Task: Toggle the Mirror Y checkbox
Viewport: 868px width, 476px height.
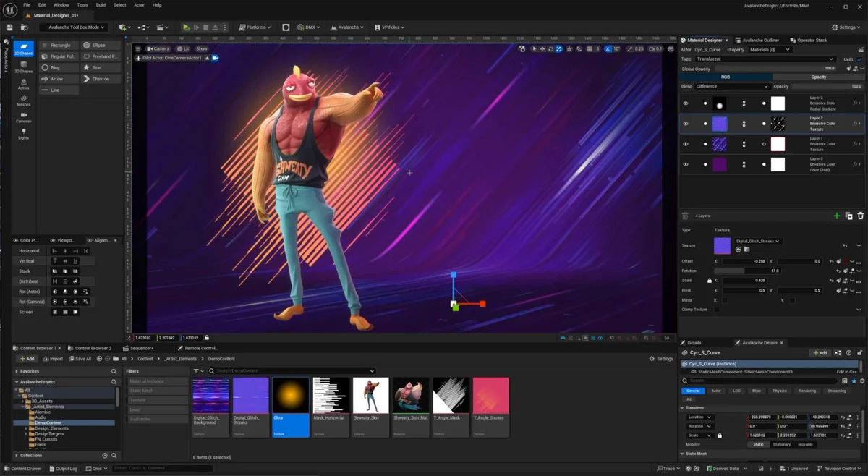Action: tap(792, 299)
